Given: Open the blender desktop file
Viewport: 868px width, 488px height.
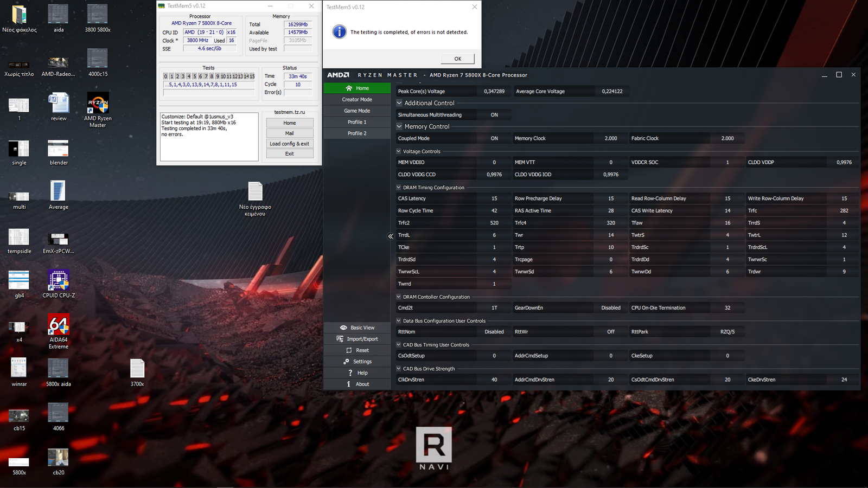Looking at the screenshot, I should tap(59, 152).
